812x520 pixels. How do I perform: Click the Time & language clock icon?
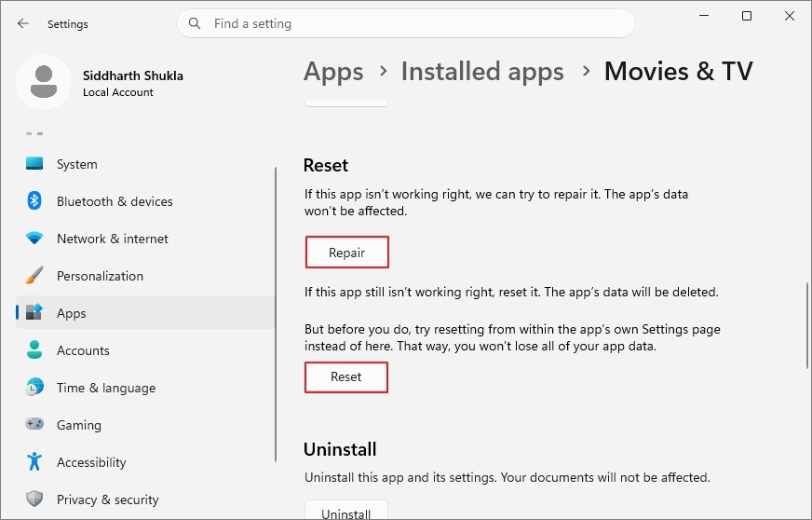pos(34,388)
